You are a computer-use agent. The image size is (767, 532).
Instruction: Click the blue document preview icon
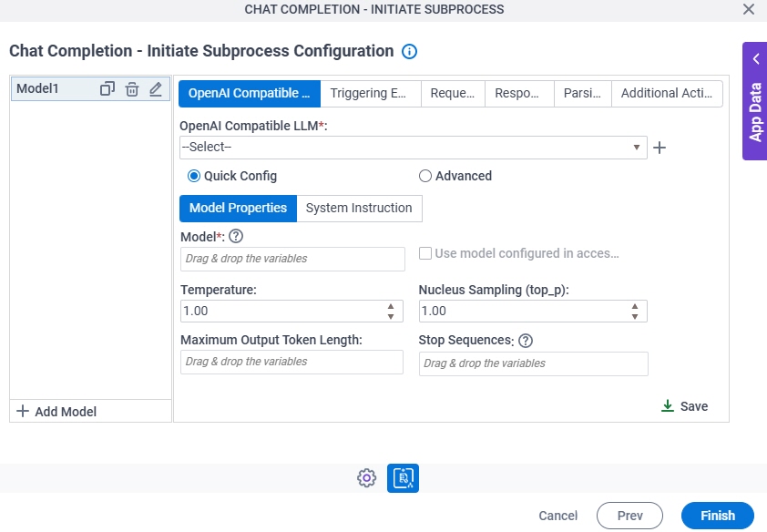point(403,477)
